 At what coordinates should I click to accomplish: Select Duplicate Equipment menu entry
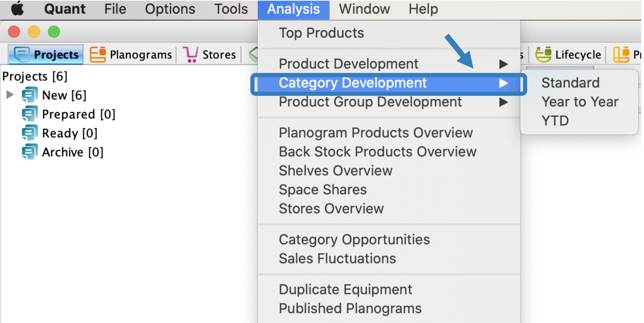coord(345,290)
